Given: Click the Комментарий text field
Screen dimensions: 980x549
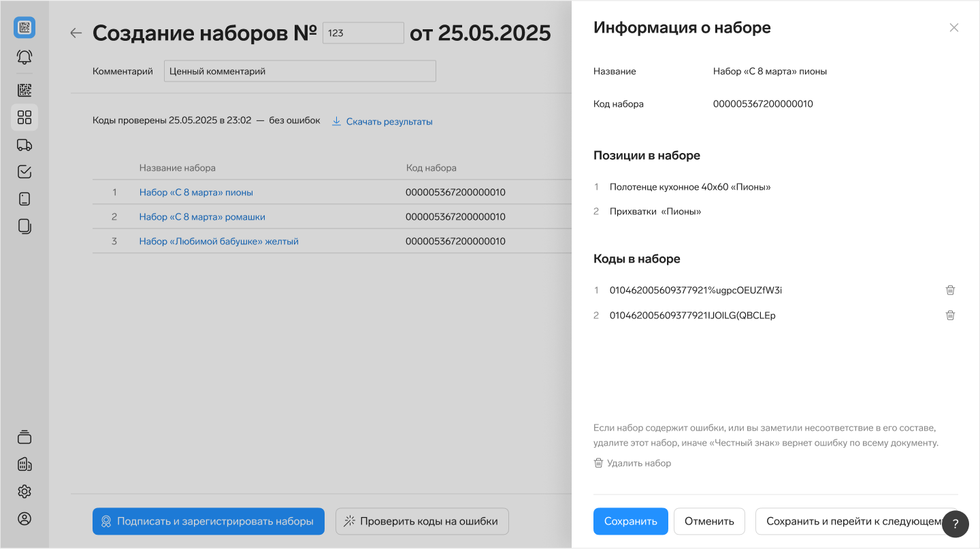Looking at the screenshot, I should pyautogui.click(x=299, y=71).
